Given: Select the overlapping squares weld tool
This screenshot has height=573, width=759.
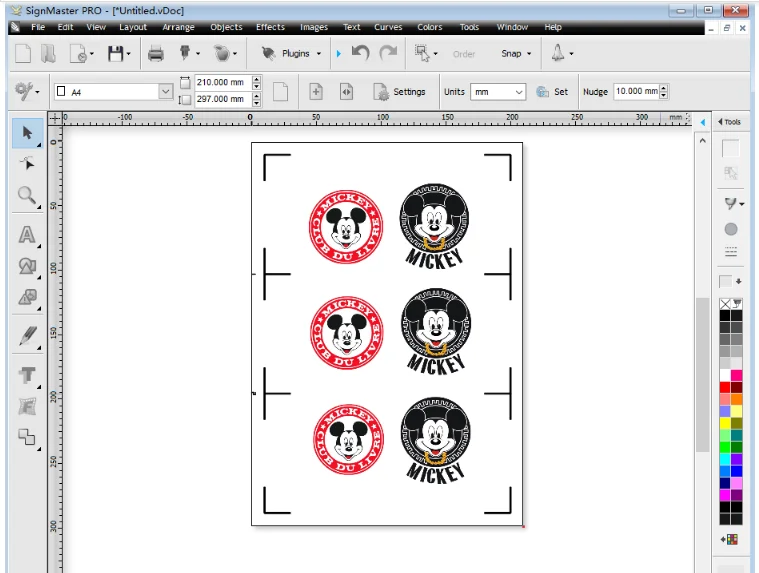Looking at the screenshot, I should [27, 437].
